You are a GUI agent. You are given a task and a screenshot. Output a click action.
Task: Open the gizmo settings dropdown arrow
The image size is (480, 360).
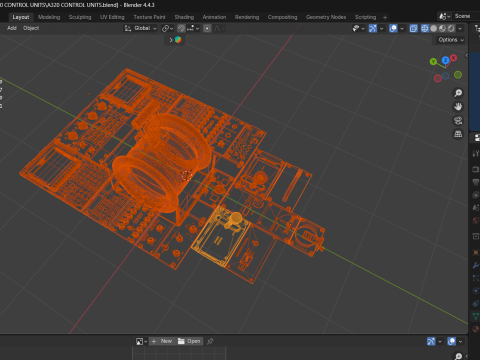[381, 28]
